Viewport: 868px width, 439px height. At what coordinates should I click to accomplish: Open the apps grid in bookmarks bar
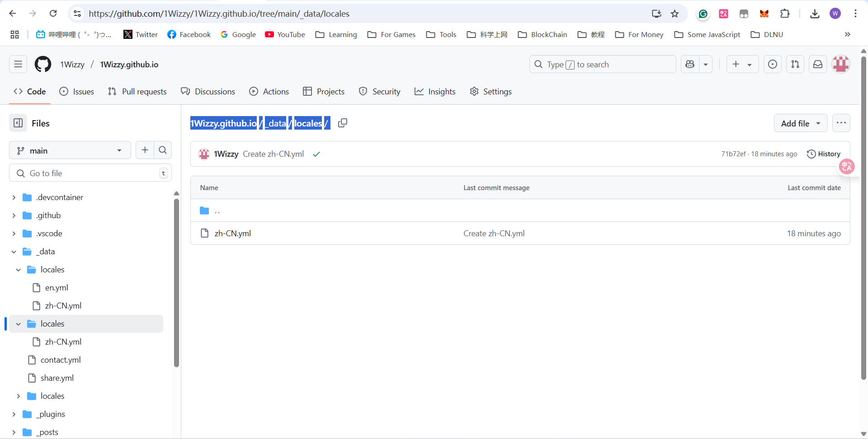point(14,34)
